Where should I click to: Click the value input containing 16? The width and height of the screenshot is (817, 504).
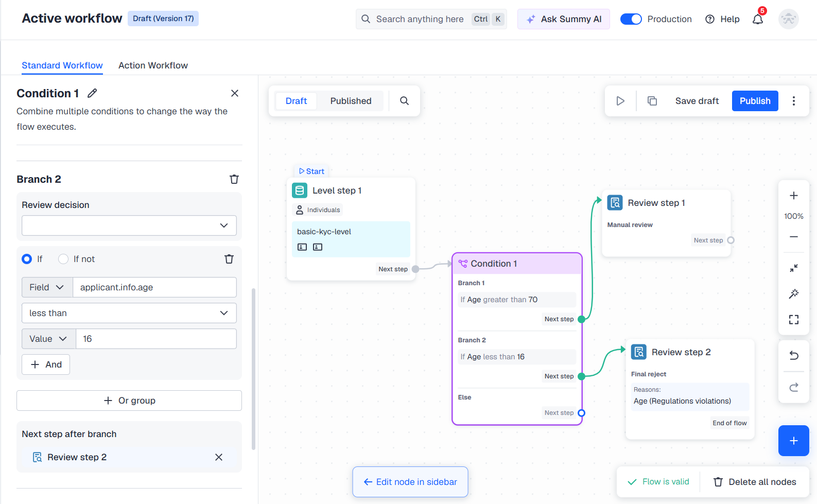157,339
